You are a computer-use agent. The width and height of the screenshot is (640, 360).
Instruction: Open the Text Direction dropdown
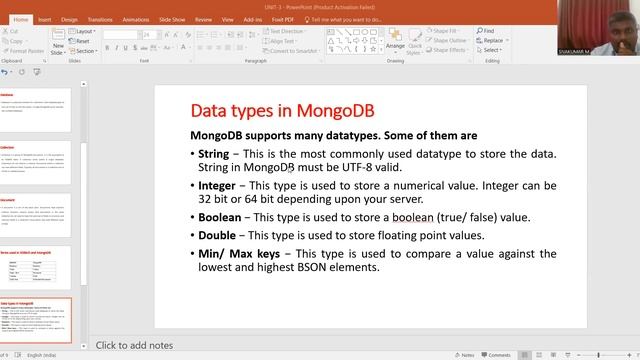coord(285,31)
